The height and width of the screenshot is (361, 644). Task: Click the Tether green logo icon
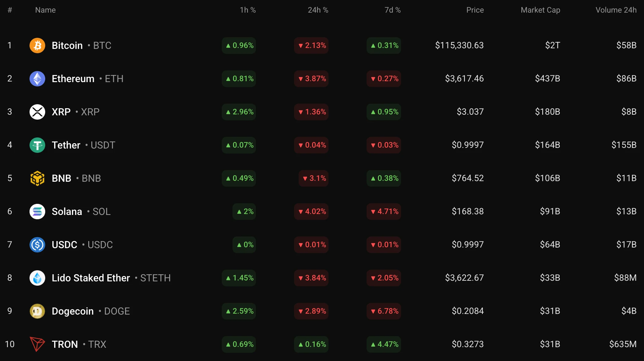click(x=37, y=145)
